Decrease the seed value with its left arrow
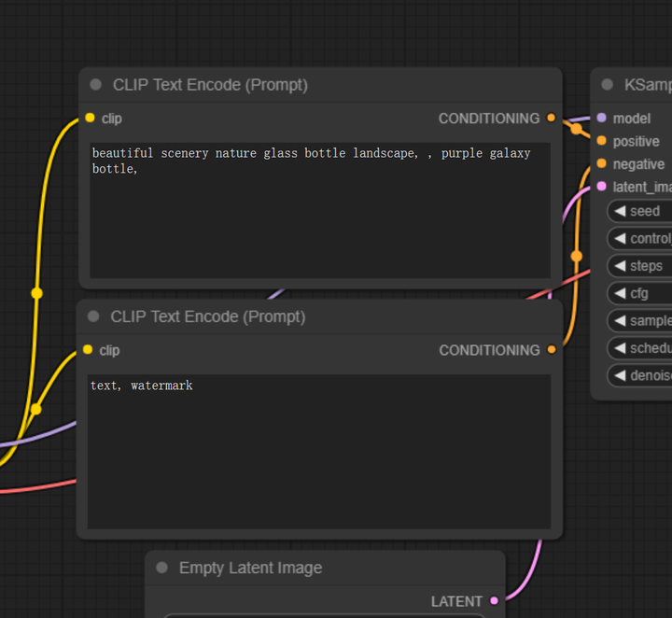 [x=620, y=211]
